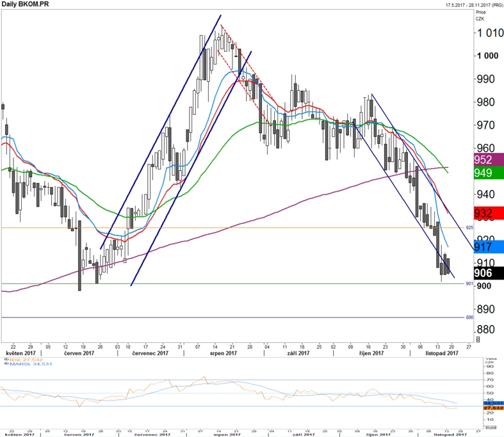Click the purple 952 price label
Screen dimensions: 504x437
(489, 159)
